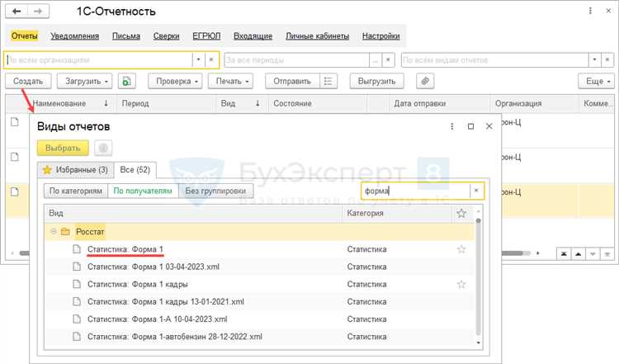Open report type filter dropdown arrow
The width and height of the screenshot is (619, 364).
pos(594,60)
